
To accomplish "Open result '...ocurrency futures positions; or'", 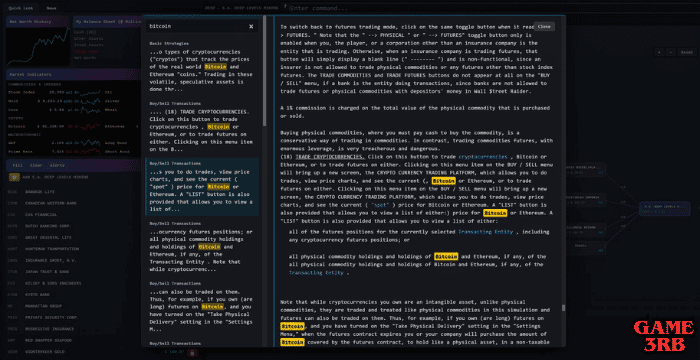I will tap(202, 247).
